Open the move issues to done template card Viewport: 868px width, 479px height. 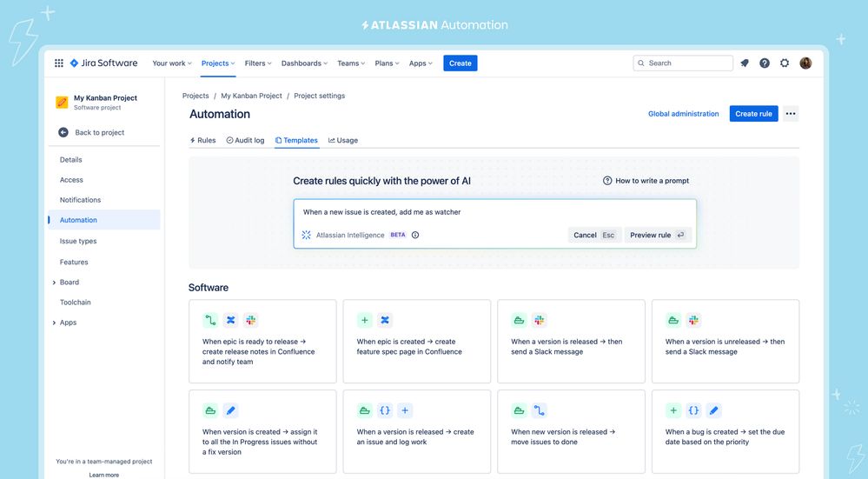point(572,431)
